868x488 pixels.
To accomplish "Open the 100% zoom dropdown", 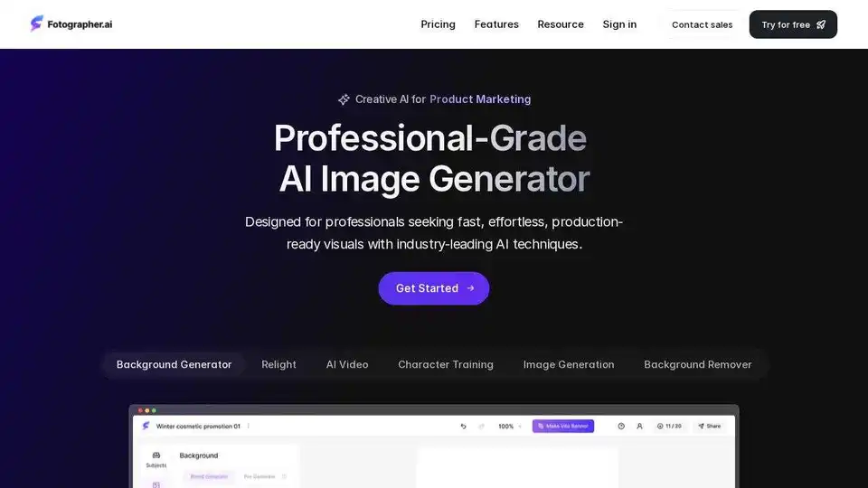I will 510,426.
